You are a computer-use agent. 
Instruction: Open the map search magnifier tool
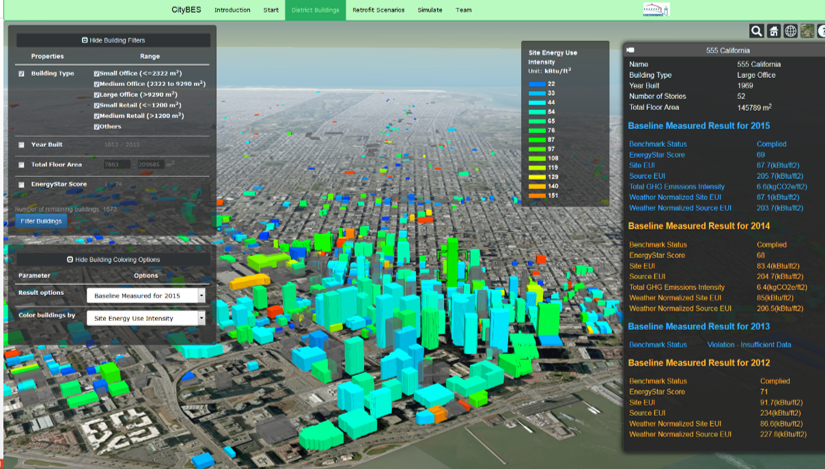[756, 31]
